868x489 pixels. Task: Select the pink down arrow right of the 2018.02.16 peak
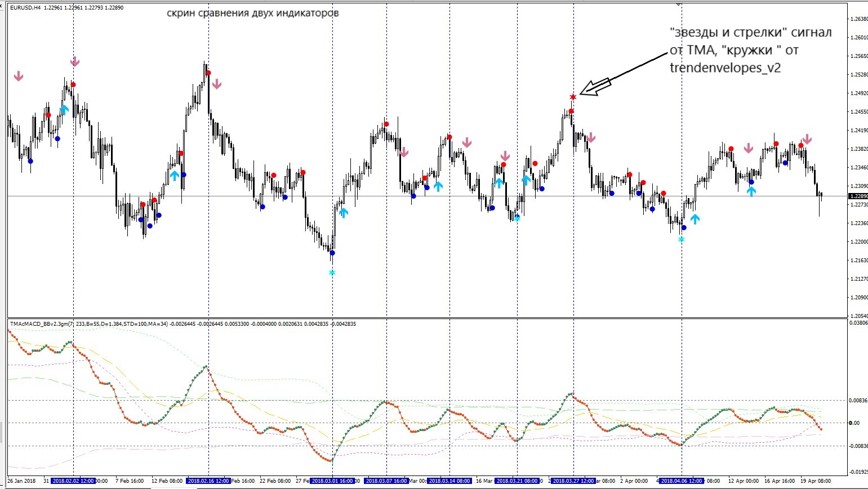pyautogui.click(x=217, y=84)
